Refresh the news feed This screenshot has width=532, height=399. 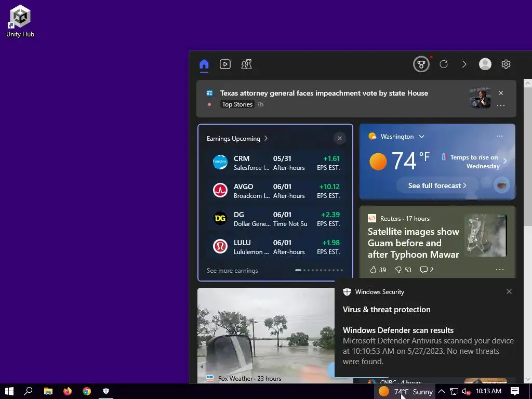tap(444, 64)
